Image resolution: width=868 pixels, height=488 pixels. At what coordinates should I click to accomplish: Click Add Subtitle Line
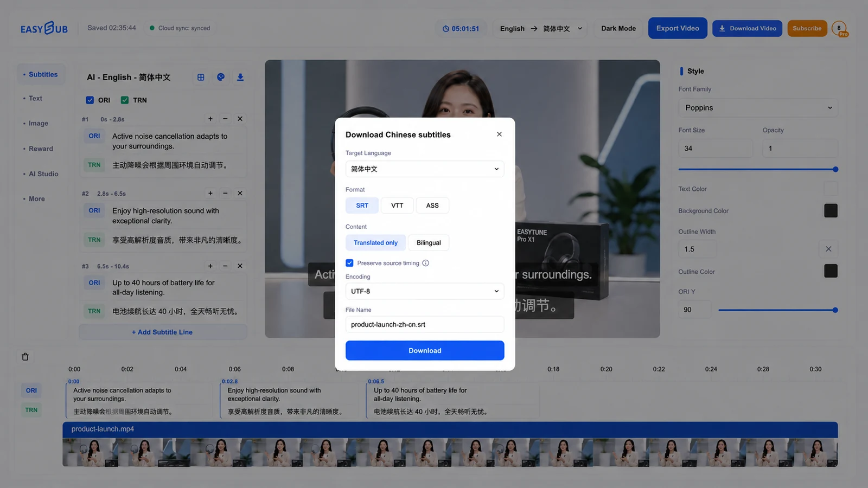[x=162, y=332]
